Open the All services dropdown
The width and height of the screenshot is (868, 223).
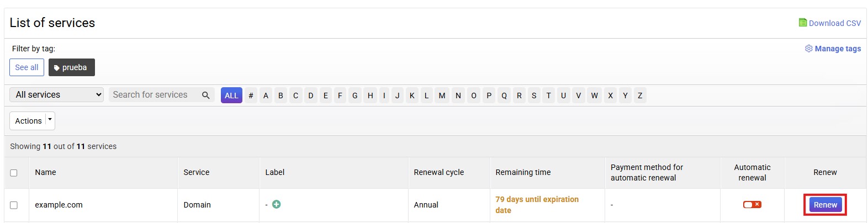[x=57, y=95]
